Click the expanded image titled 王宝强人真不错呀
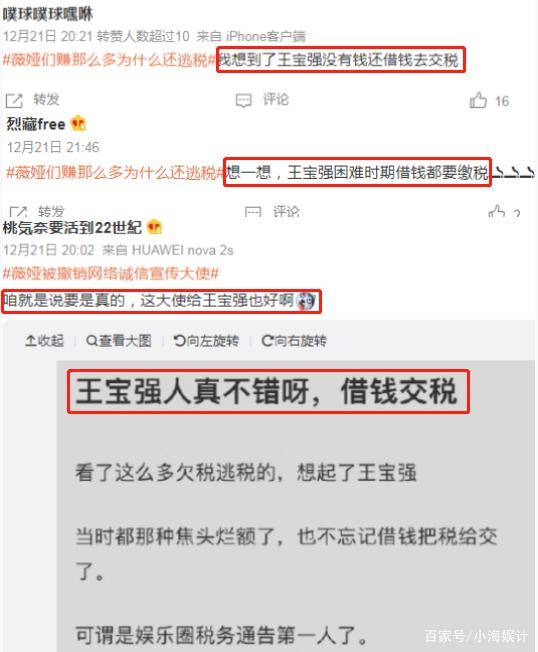538x652 pixels. coord(296,506)
